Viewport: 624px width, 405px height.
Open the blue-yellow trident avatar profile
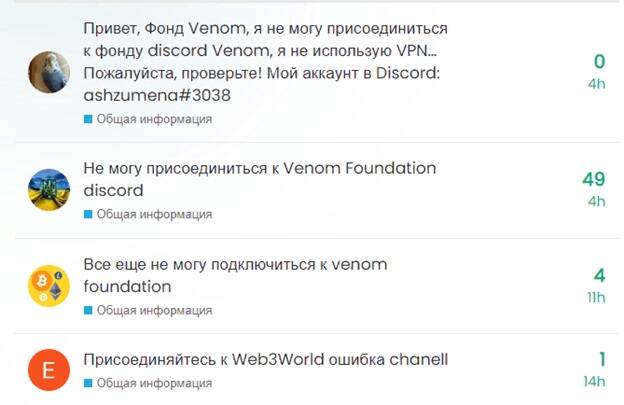(47, 190)
